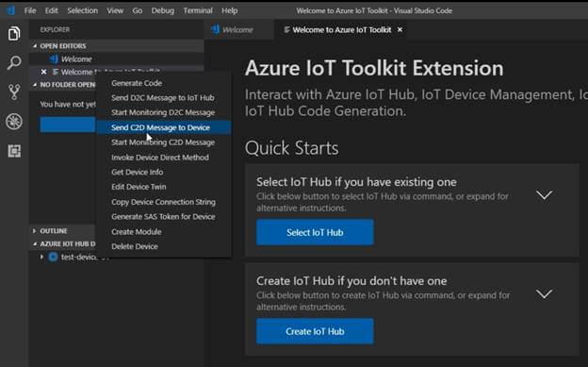The width and height of the screenshot is (588, 367).
Task: Open the Search activity bar icon
Action: tap(14, 62)
